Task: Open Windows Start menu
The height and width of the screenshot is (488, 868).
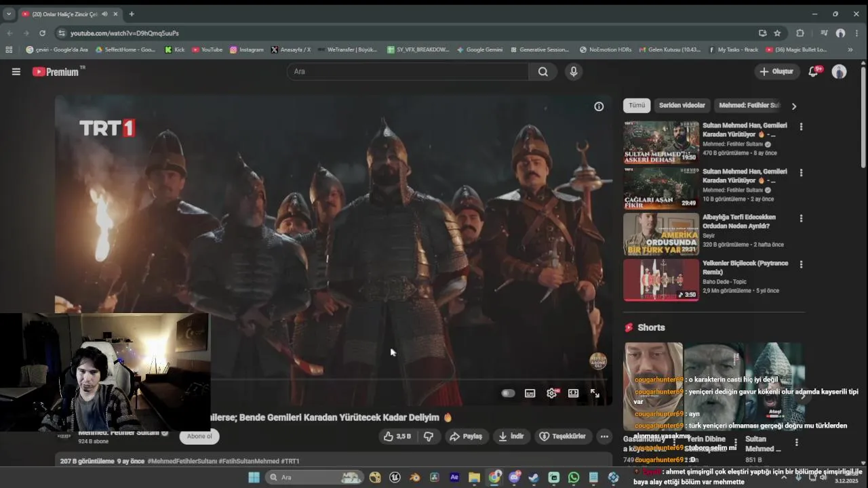Action: click(x=254, y=477)
